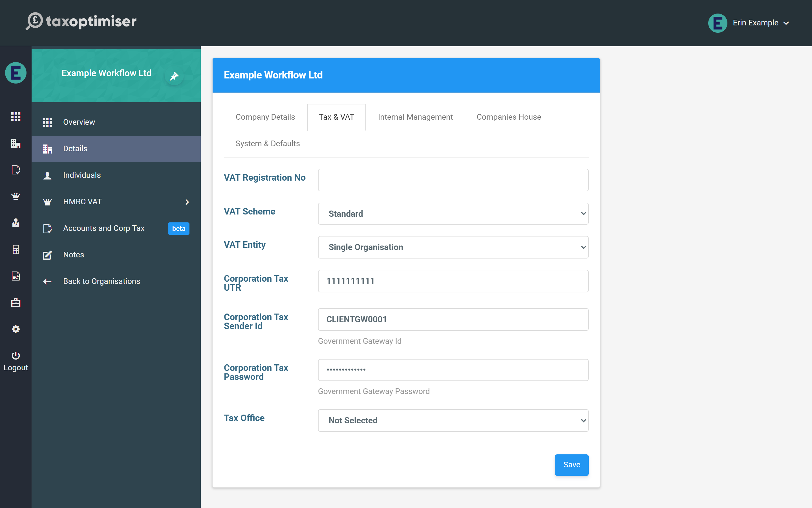Click Individuals person icon in side menu
The height and width of the screenshot is (508, 812).
(47, 175)
